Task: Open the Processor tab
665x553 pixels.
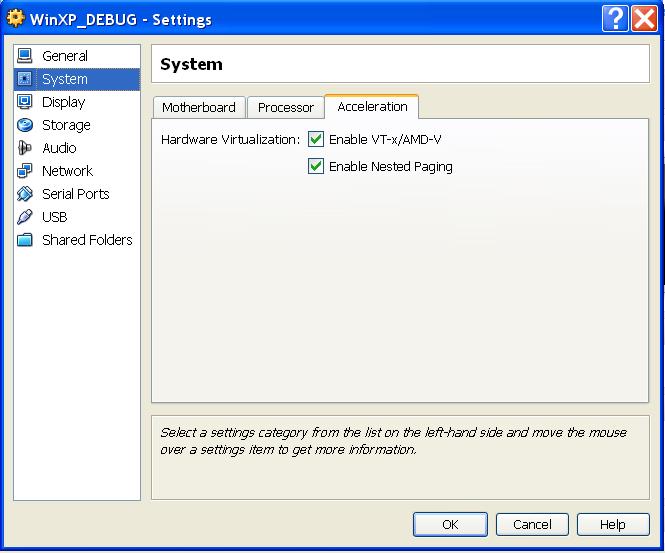Action: 285,108
